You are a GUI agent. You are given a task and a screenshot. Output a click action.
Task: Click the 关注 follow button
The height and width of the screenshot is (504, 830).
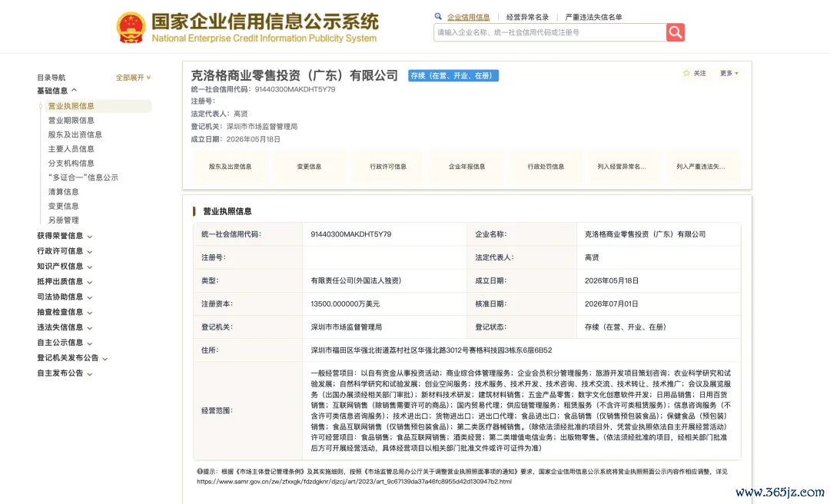point(695,73)
